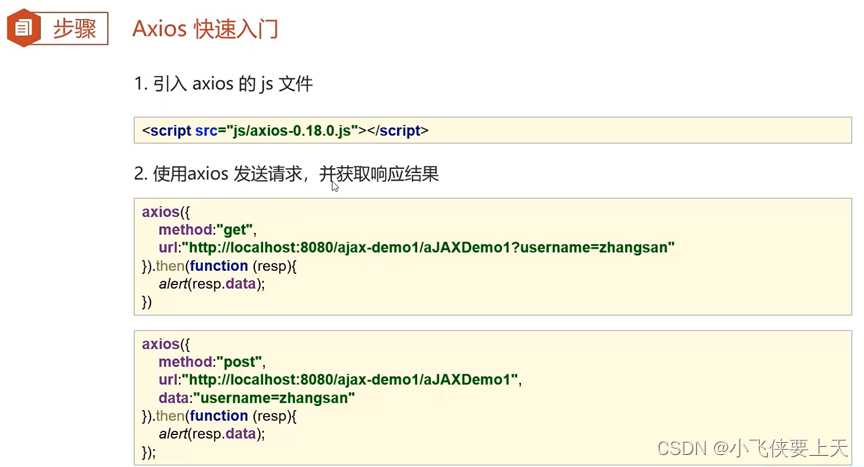Click axios({ opening line of post block
This screenshot has width=864, height=467.
165,344
